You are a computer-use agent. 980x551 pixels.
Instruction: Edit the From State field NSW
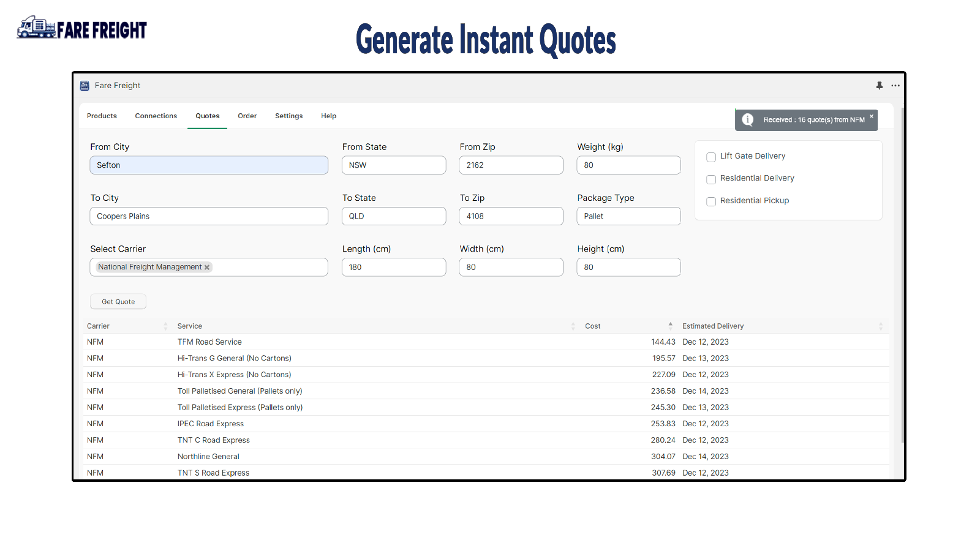pyautogui.click(x=394, y=165)
